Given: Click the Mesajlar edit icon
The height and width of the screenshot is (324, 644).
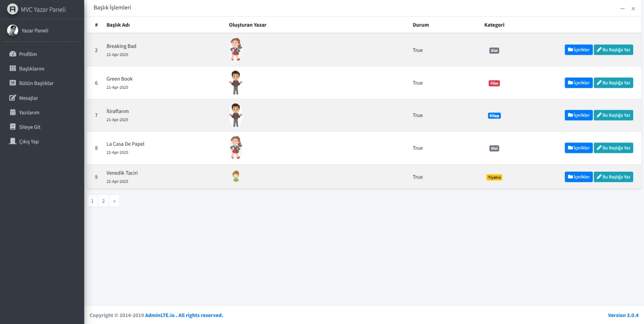Looking at the screenshot, I should 13,98.
